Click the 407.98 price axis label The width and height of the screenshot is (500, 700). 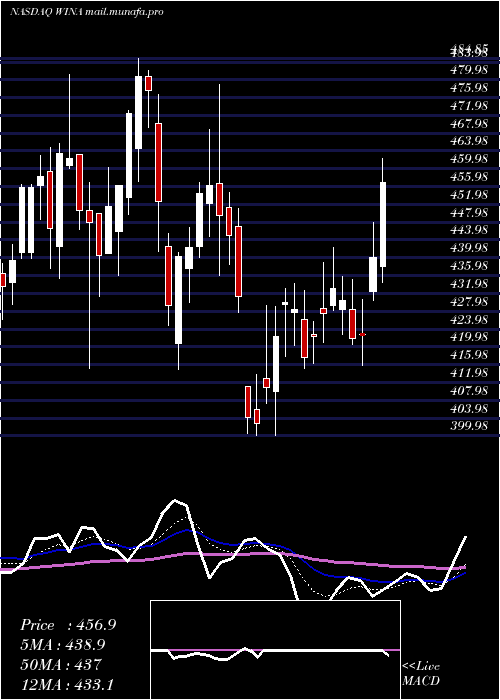(x=468, y=390)
